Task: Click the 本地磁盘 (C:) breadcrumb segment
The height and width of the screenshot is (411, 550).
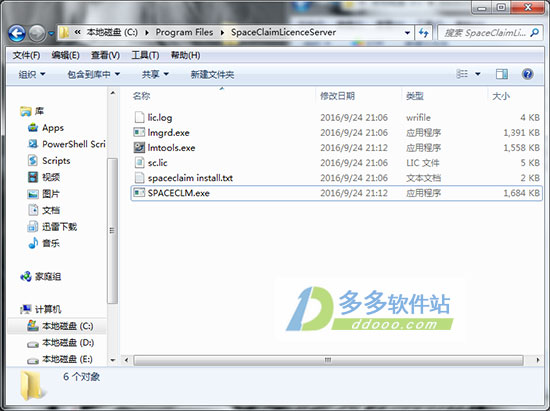Action: [112, 32]
